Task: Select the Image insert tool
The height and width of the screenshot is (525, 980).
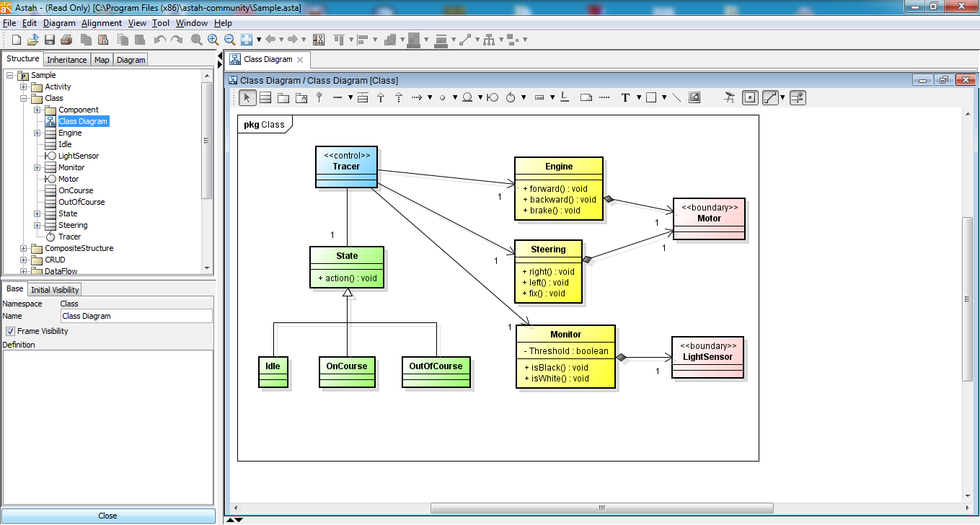Action: tap(694, 97)
